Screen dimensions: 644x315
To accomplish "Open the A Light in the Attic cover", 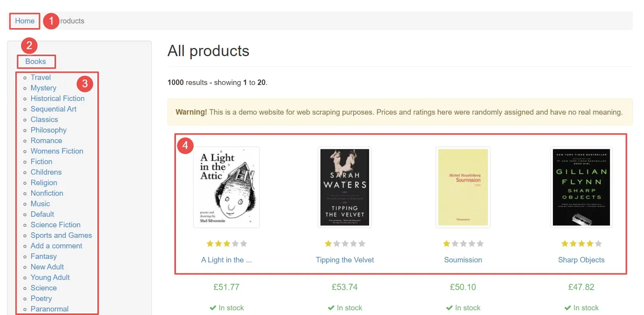I will point(226,187).
